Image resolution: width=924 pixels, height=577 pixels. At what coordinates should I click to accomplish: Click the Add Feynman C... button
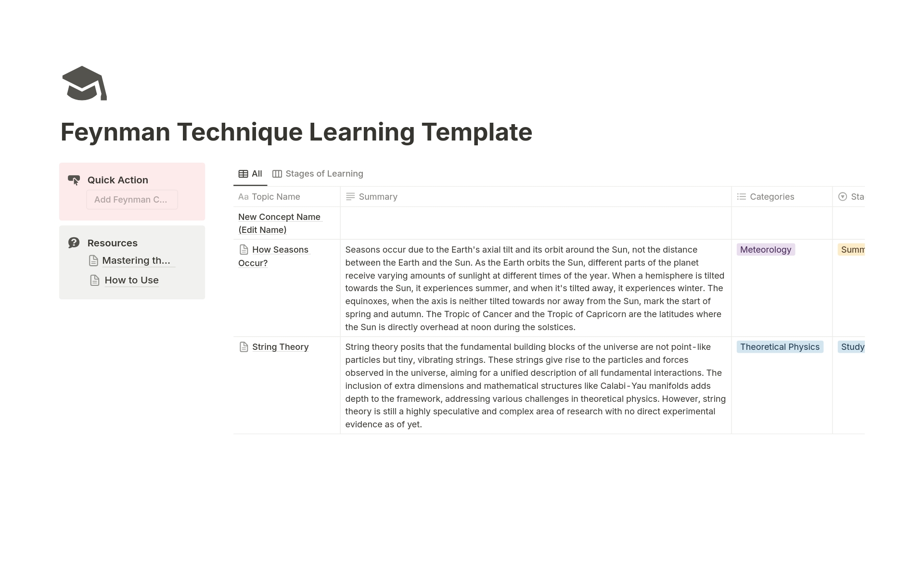click(x=131, y=199)
